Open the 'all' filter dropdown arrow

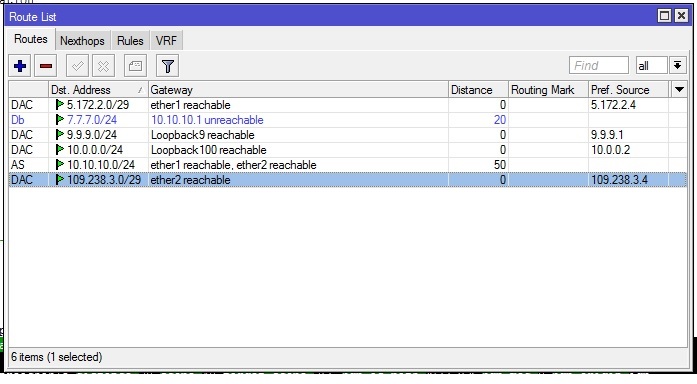[677, 66]
